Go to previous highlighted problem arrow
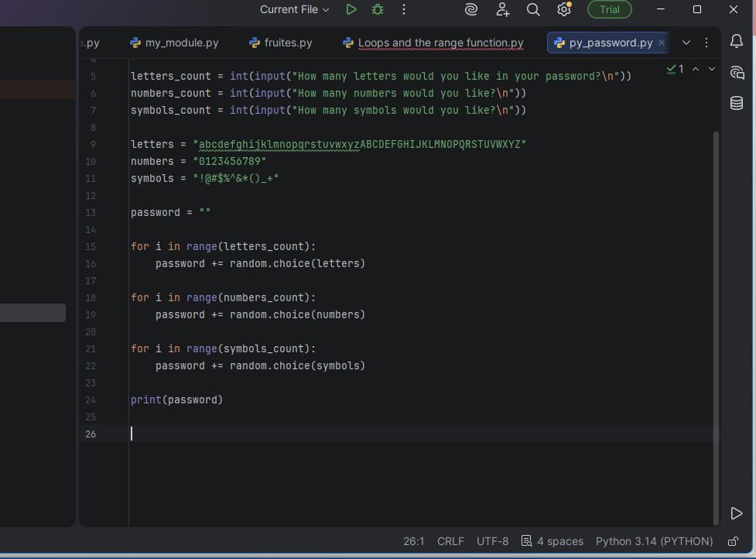 coord(695,70)
